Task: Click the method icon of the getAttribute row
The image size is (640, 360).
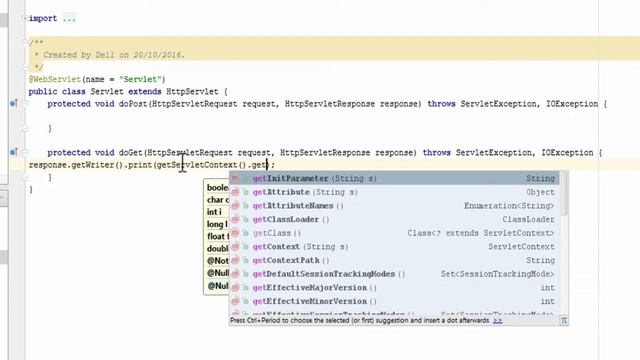Action: (235, 192)
